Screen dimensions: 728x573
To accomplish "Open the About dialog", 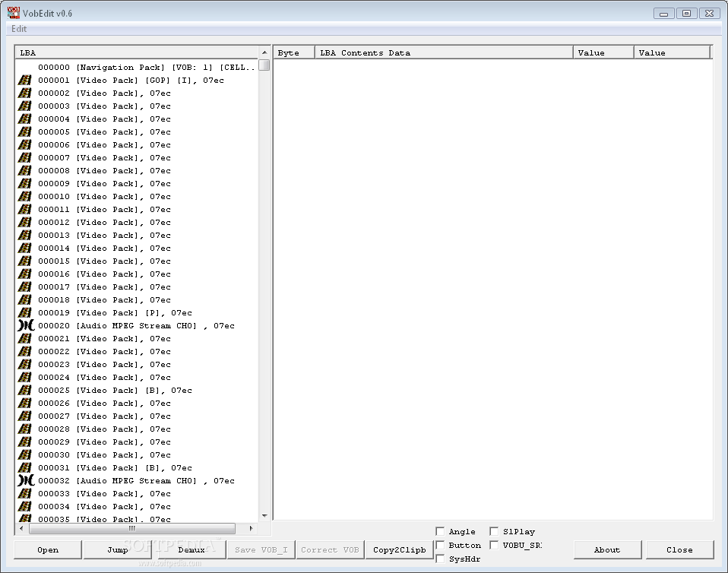I will [607, 549].
